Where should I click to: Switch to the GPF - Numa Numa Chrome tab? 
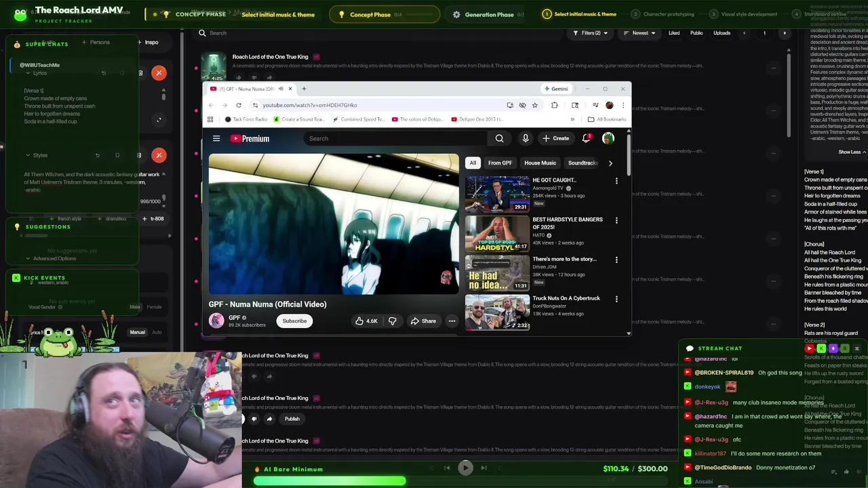point(248,89)
